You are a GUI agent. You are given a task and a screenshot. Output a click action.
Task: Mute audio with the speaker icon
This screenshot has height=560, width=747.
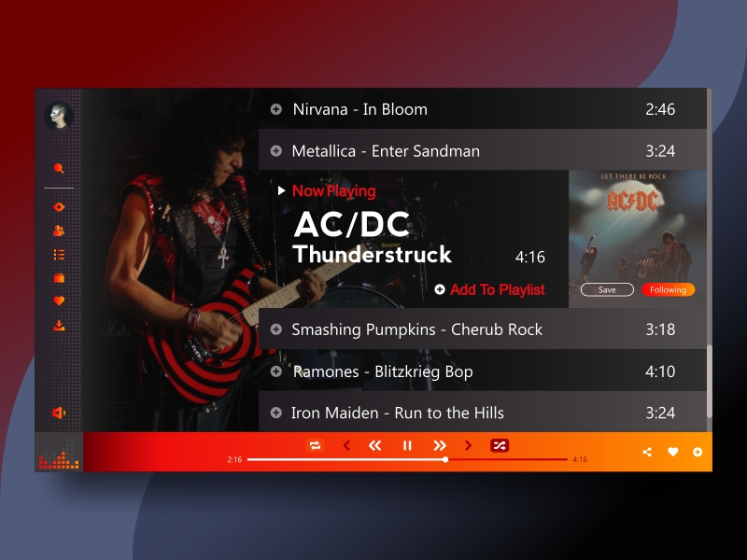coord(59,413)
